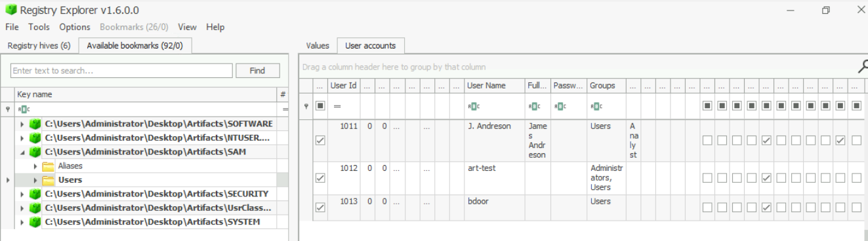Click the magnifier search icon in user accounts grid

coord(863,66)
